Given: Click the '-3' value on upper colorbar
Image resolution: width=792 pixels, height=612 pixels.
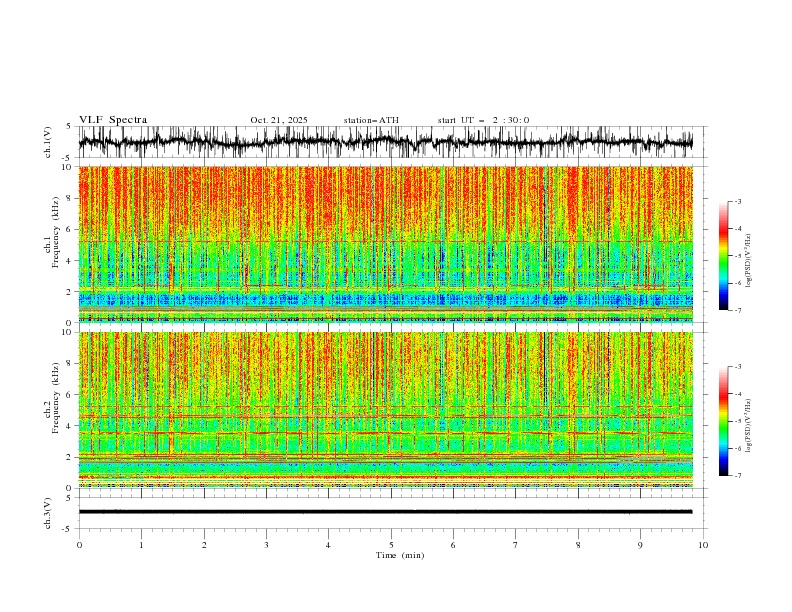Looking at the screenshot, I should (737, 201).
